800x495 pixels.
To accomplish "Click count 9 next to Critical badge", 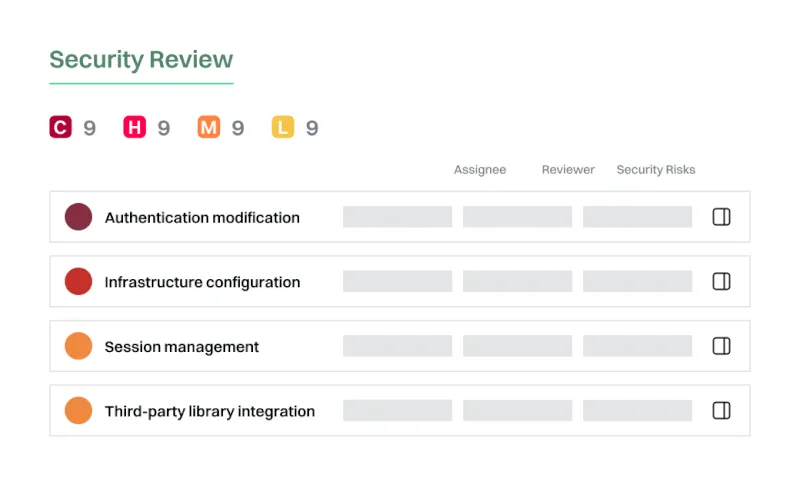I will pos(90,128).
